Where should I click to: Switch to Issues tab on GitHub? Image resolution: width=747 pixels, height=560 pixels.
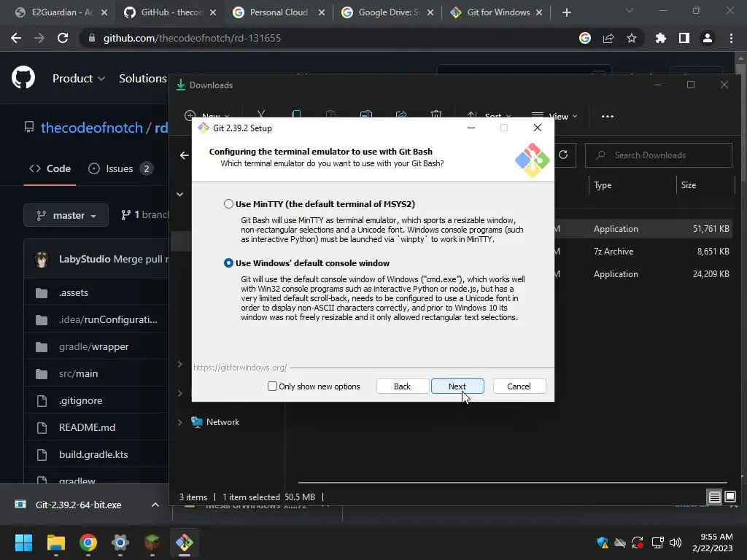point(120,168)
